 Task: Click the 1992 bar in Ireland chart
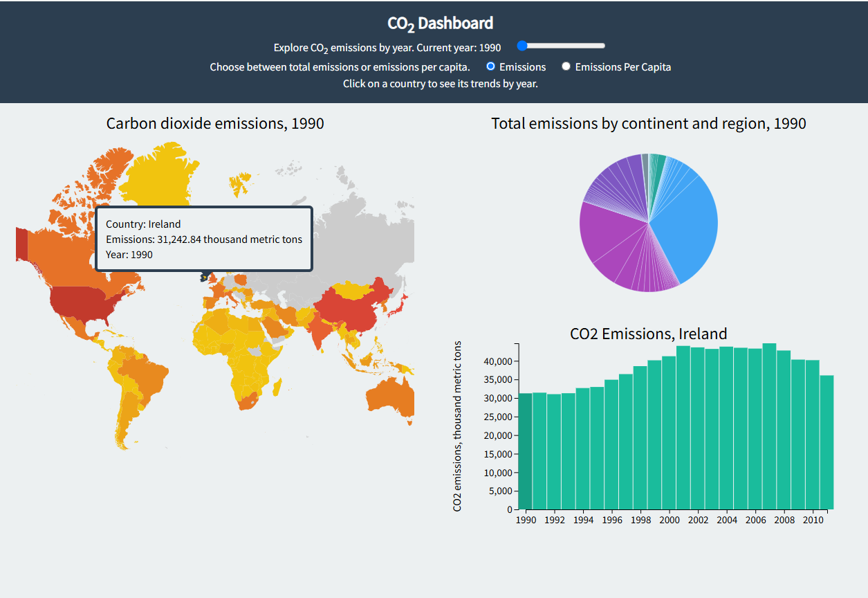554,451
